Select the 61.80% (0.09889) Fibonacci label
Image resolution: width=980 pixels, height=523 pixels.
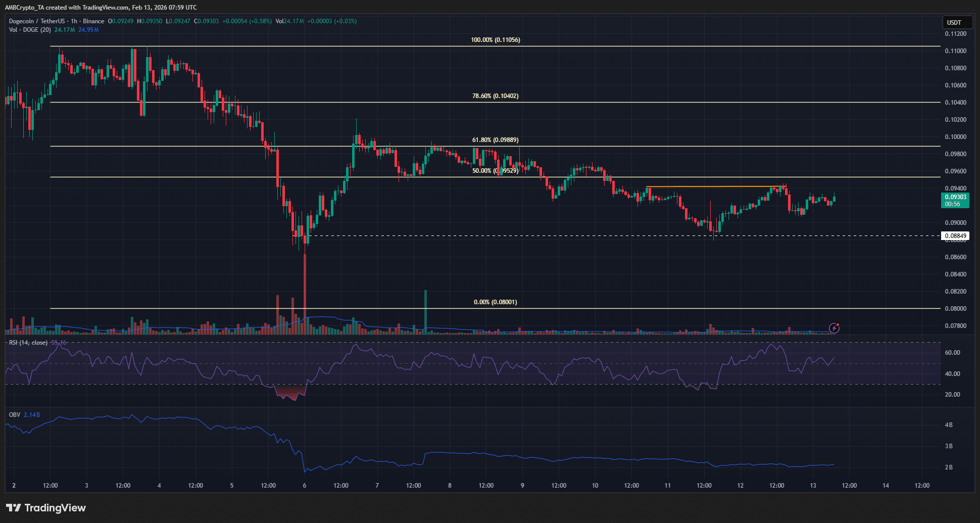point(494,139)
